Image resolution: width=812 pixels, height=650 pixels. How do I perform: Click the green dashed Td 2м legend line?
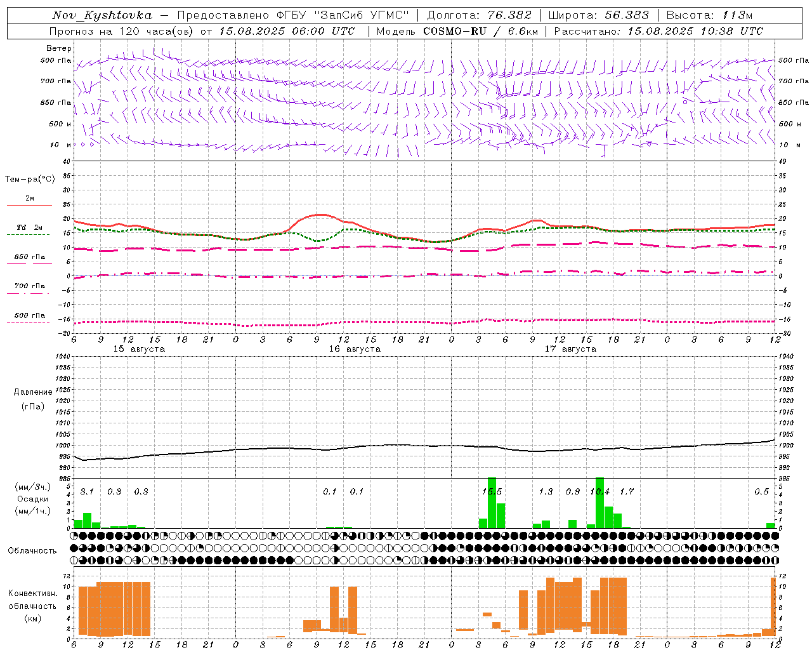(28, 235)
